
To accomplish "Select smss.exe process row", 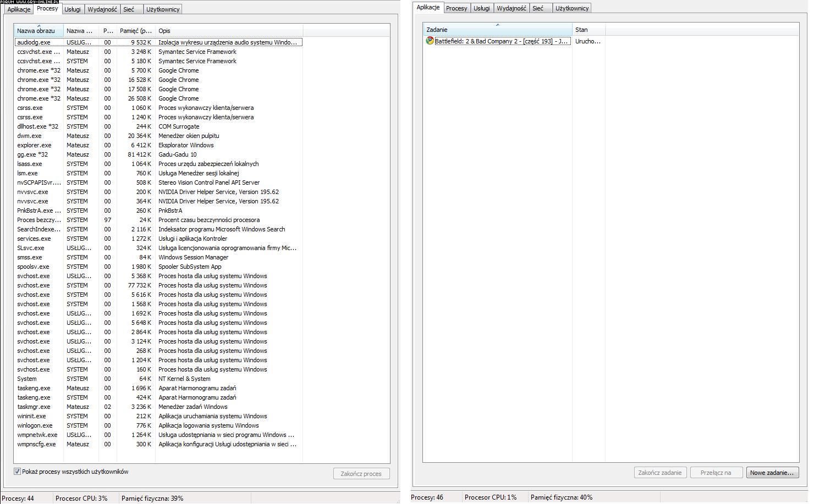I will (158, 257).
